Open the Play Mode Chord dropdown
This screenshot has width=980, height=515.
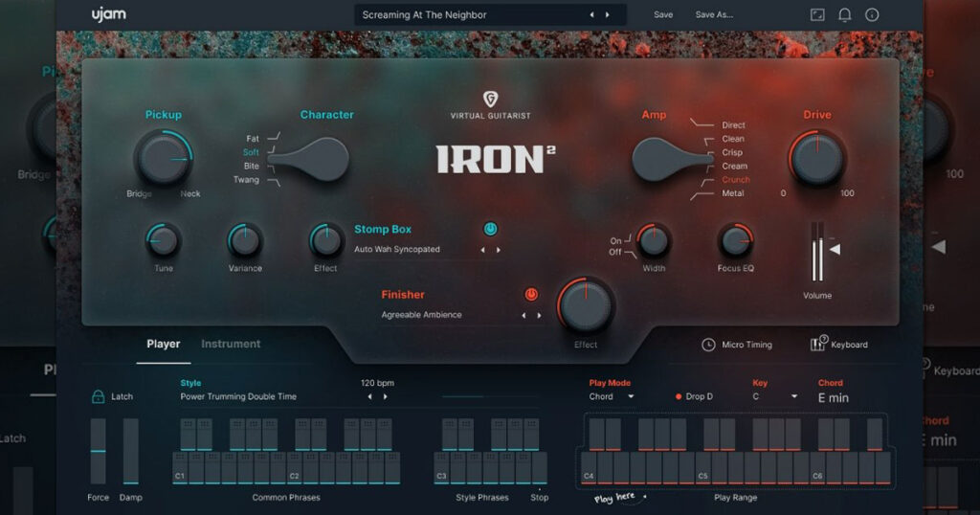[612, 397]
